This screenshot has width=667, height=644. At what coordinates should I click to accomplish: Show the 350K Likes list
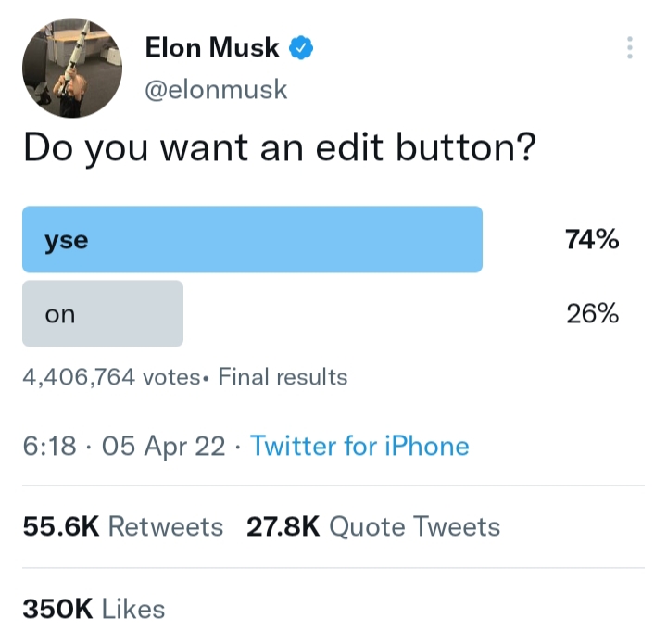94,609
